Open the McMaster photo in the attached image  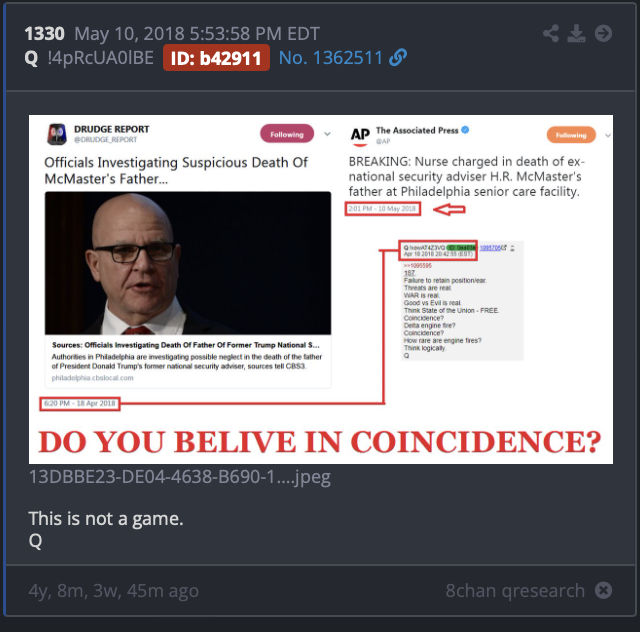188,263
